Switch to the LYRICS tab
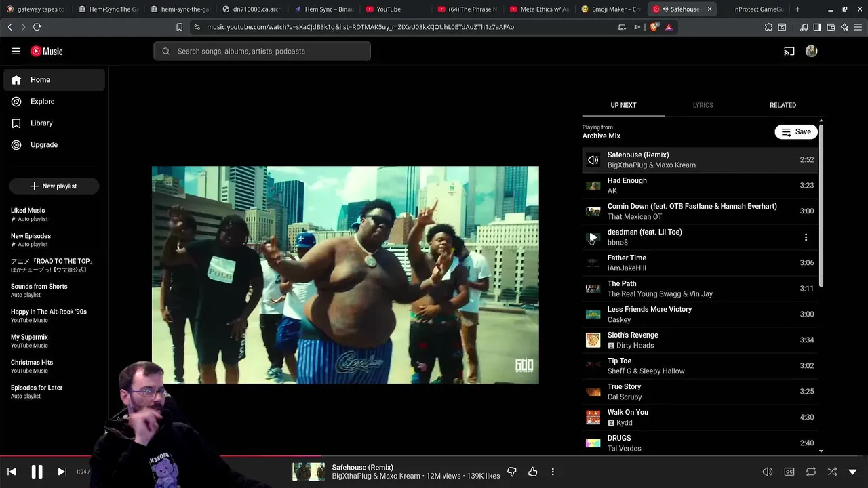 coord(703,105)
